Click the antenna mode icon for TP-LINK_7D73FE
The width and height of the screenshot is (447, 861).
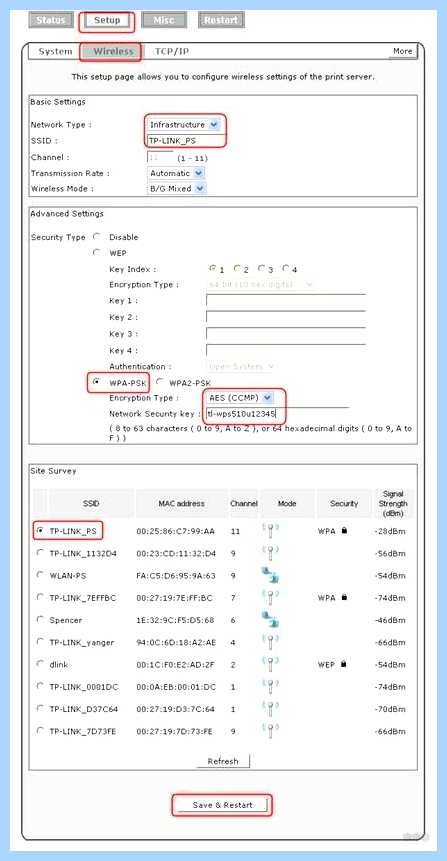[x=270, y=731]
